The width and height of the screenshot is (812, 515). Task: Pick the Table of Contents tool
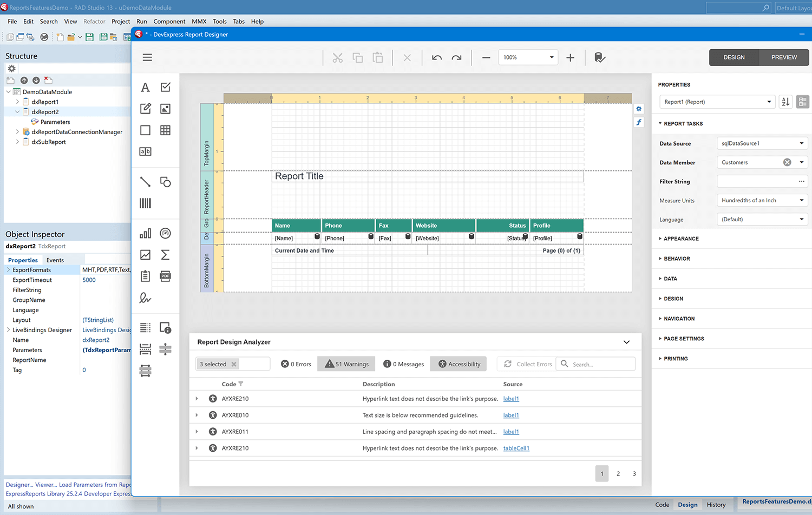(x=145, y=328)
